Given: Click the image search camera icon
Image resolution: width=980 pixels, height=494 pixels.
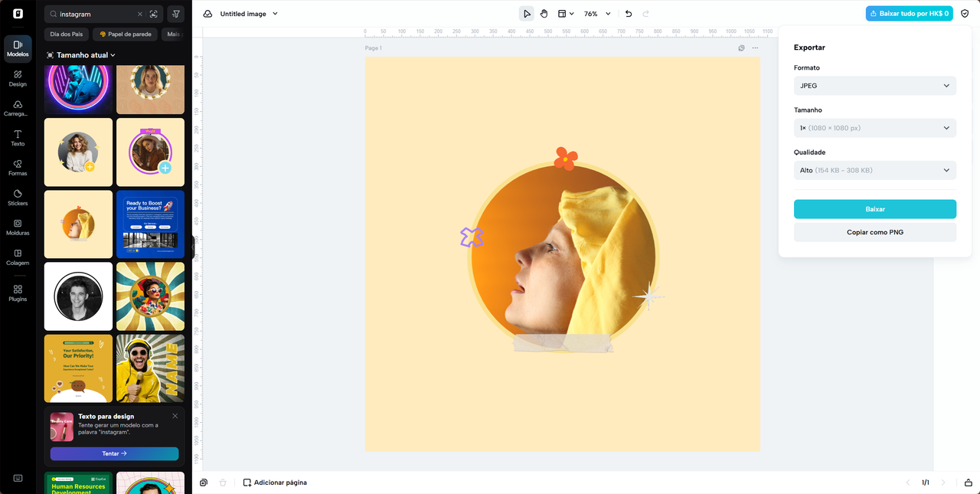Looking at the screenshot, I should pyautogui.click(x=154, y=14).
